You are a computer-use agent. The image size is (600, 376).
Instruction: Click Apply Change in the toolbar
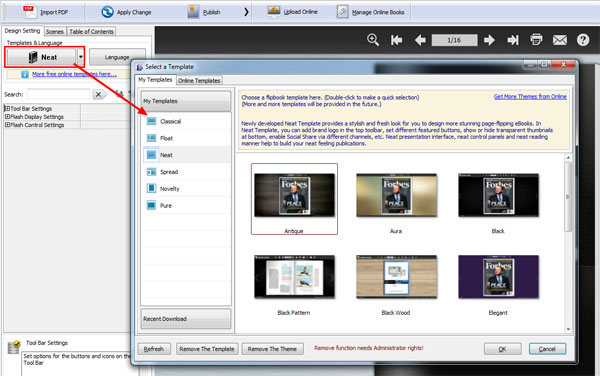tap(126, 12)
